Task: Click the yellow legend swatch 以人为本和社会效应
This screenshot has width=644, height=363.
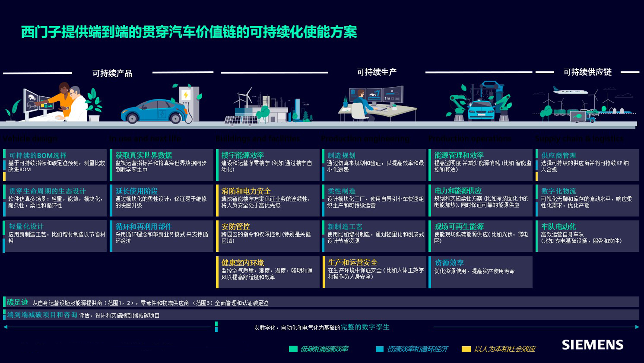Action: (466, 349)
